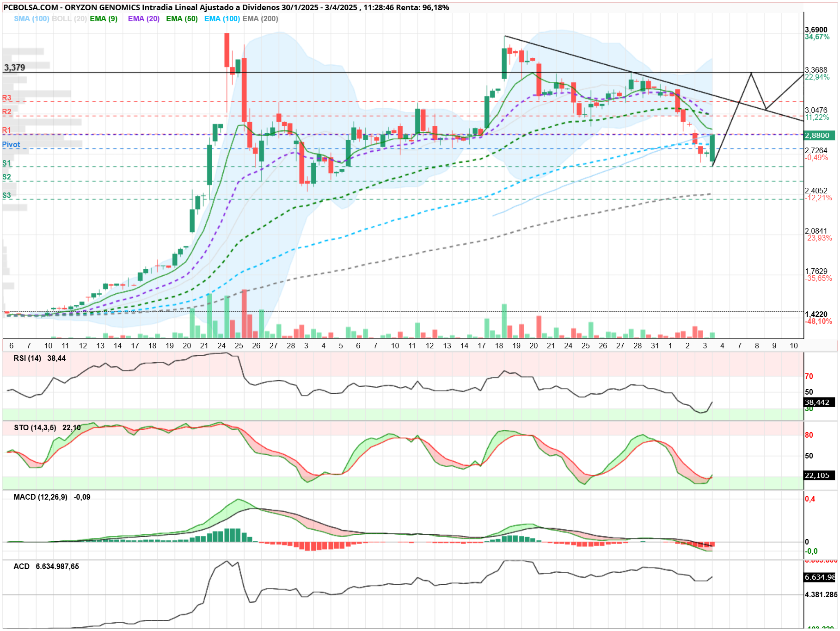Click the 2,0841 price axis value
The image size is (840, 631).
click(x=816, y=231)
